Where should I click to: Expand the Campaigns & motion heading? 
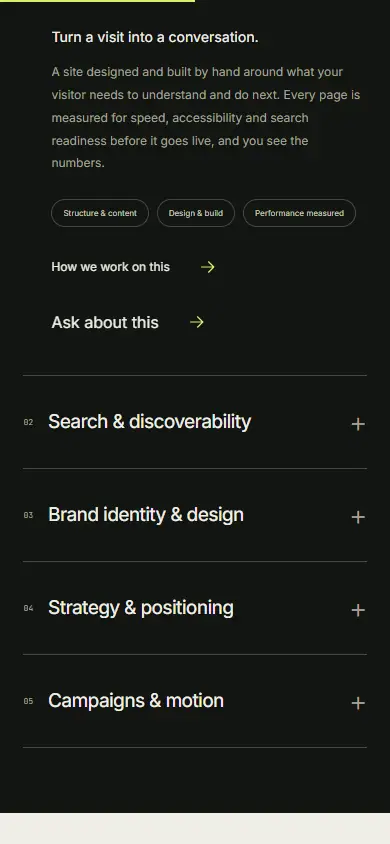point(136,701)
